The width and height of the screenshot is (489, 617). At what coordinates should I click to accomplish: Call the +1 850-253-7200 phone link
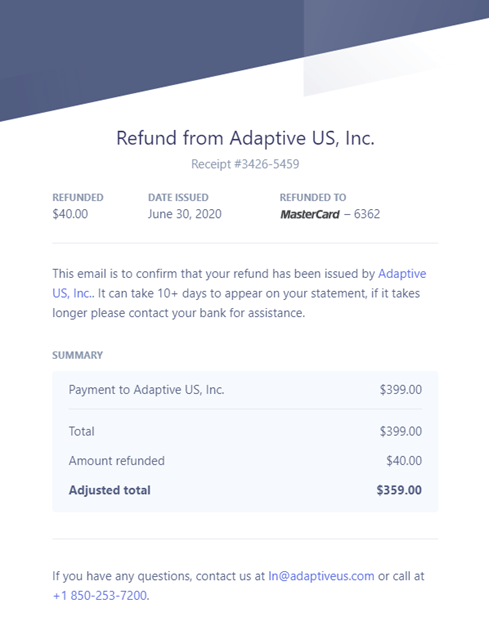[x=100, y=596]
